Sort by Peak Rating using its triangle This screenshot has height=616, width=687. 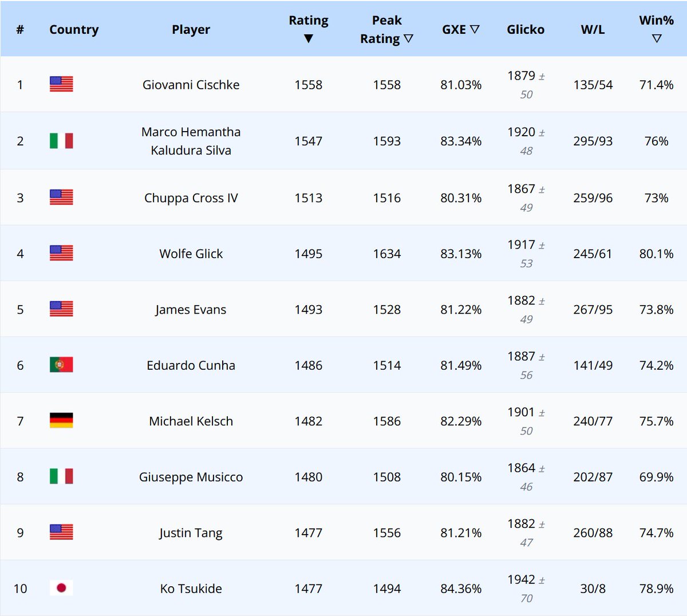coord(408,39)
